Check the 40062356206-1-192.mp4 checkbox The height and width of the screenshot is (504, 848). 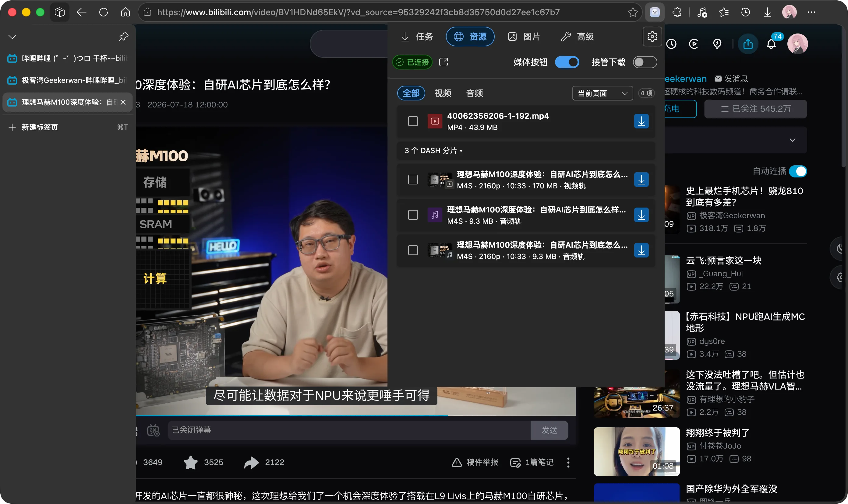tap(413, 121)
